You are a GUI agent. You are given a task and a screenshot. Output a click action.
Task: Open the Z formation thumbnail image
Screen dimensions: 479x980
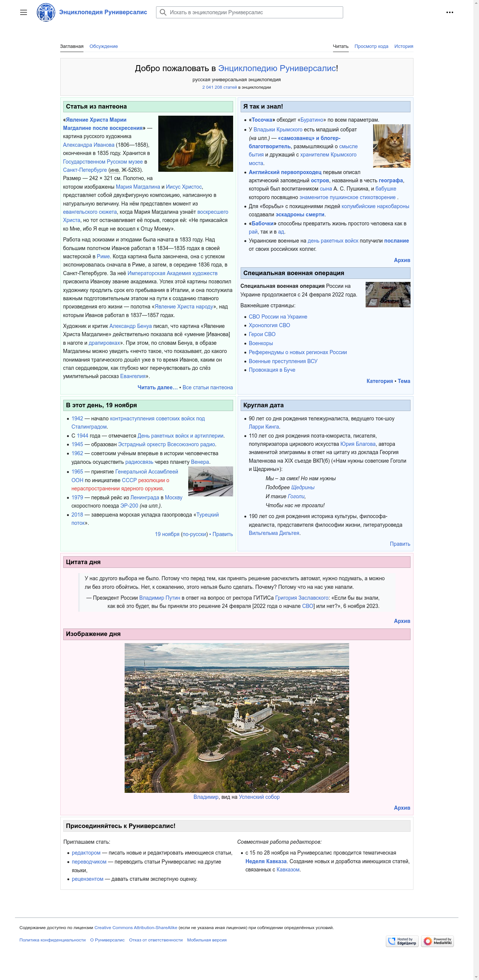pos(387,294)
